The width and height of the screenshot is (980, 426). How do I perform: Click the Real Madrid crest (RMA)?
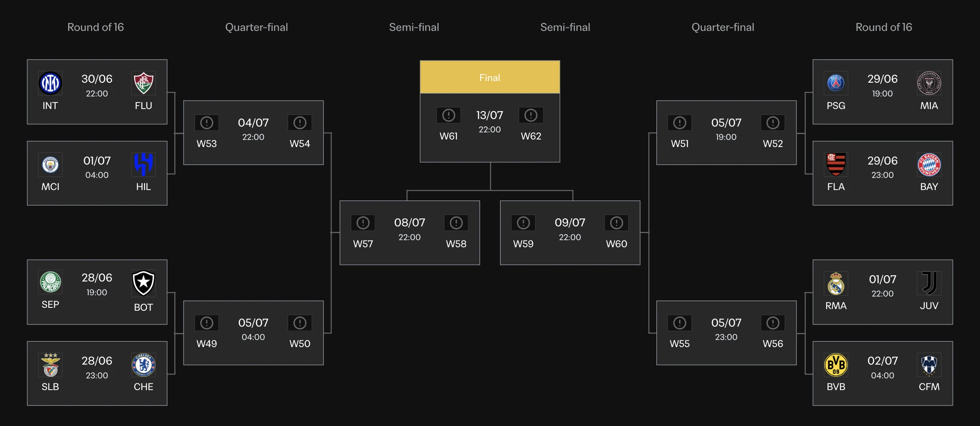point(836,284)
